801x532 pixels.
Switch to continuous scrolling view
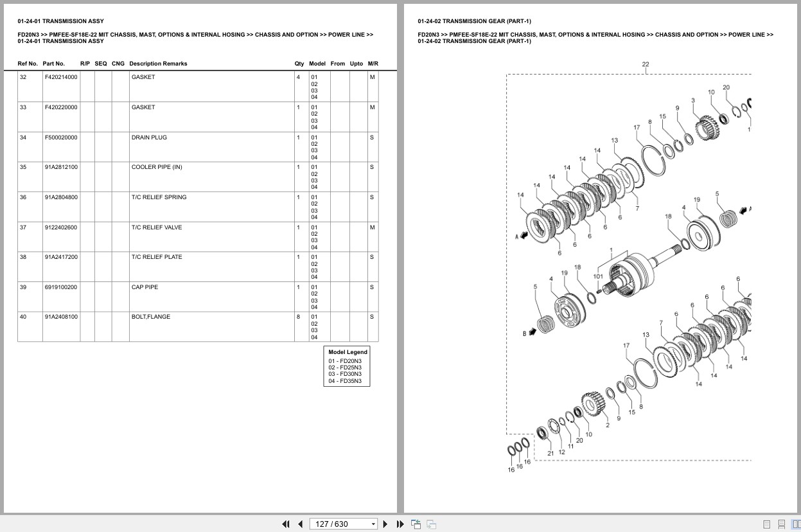pyautogui.click(x=781, y=524)
